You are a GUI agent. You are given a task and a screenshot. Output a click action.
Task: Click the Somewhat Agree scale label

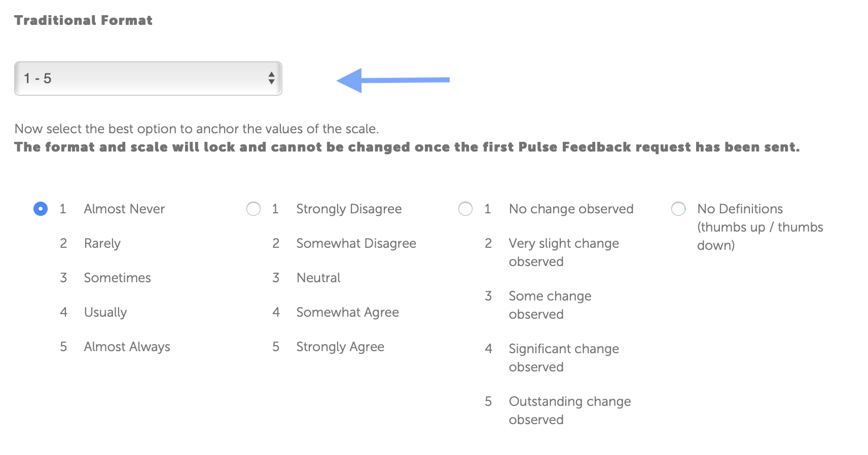coord(347,312)
